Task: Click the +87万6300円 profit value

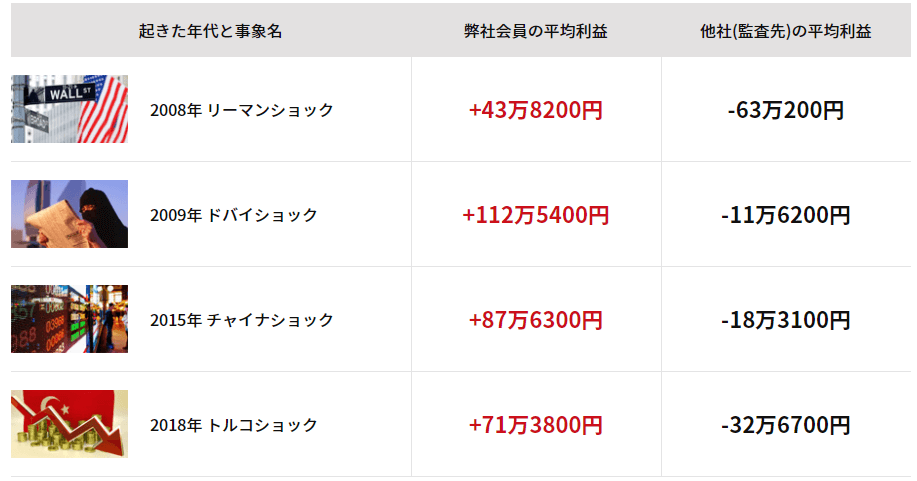Action: point(536,320)
